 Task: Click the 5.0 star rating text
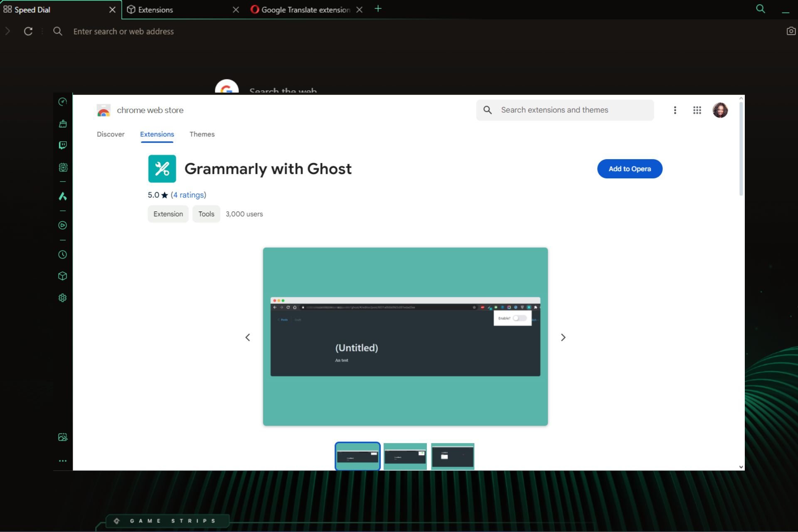point(158,195)
